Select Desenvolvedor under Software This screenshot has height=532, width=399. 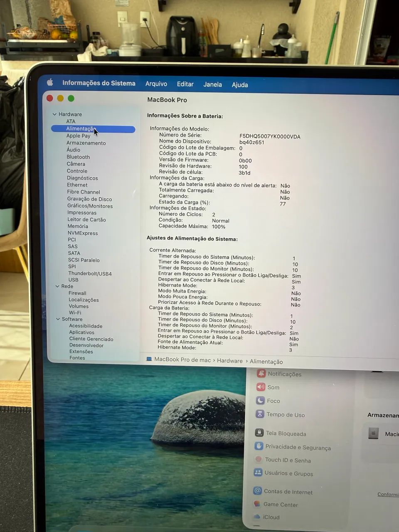pos(86,345)
